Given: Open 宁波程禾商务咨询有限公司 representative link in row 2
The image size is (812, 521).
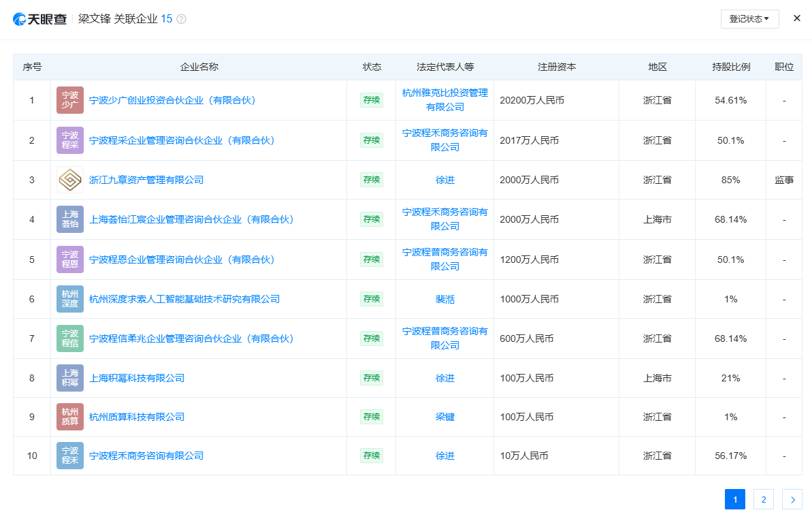Looking at the screenshot, I should 445,140.
